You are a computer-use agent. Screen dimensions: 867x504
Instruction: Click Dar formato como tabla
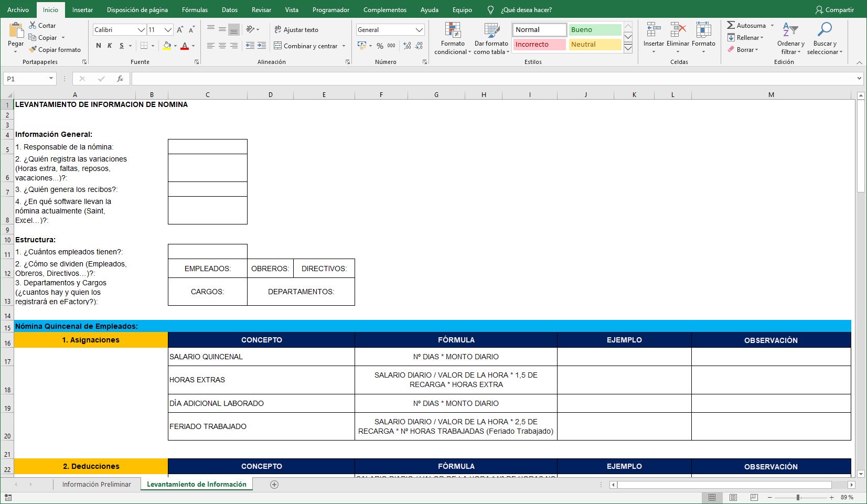[x=491, y=38]
